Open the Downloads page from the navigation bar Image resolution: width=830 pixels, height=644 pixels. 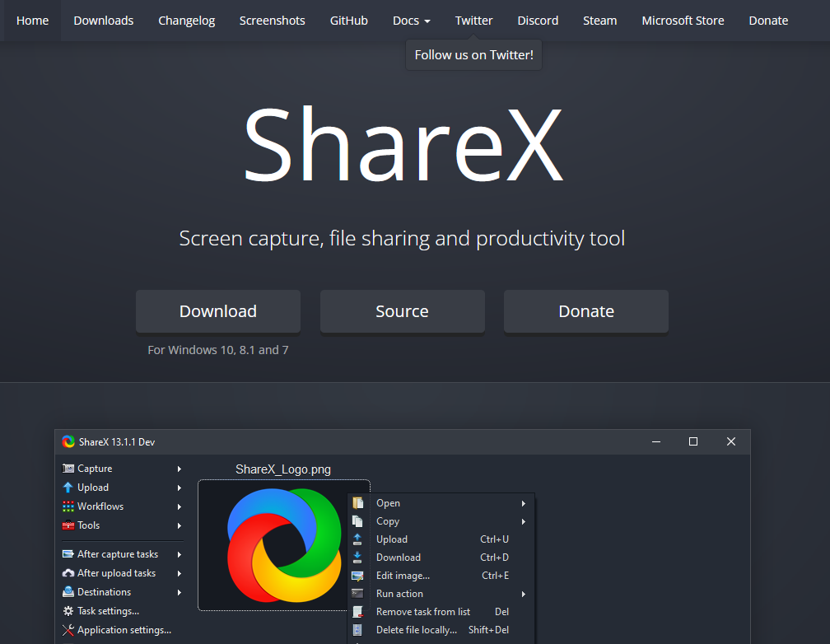(104, 21)
